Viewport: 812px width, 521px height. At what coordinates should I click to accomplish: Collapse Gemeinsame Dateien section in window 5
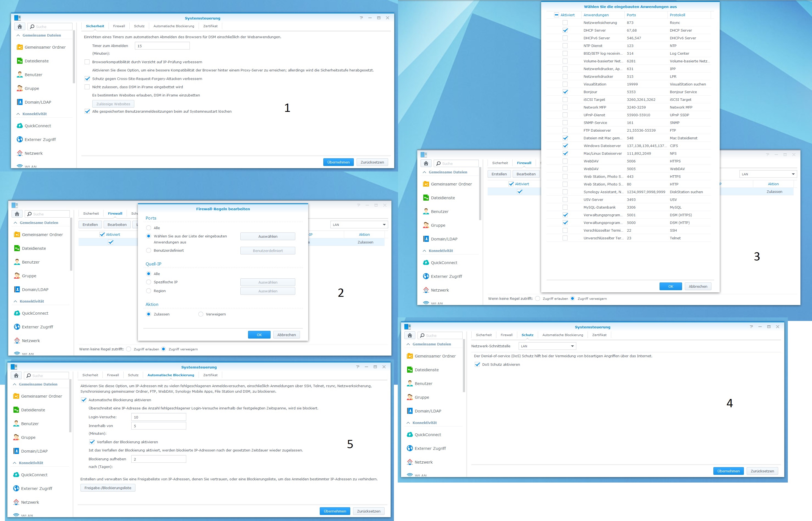(15, 384)
